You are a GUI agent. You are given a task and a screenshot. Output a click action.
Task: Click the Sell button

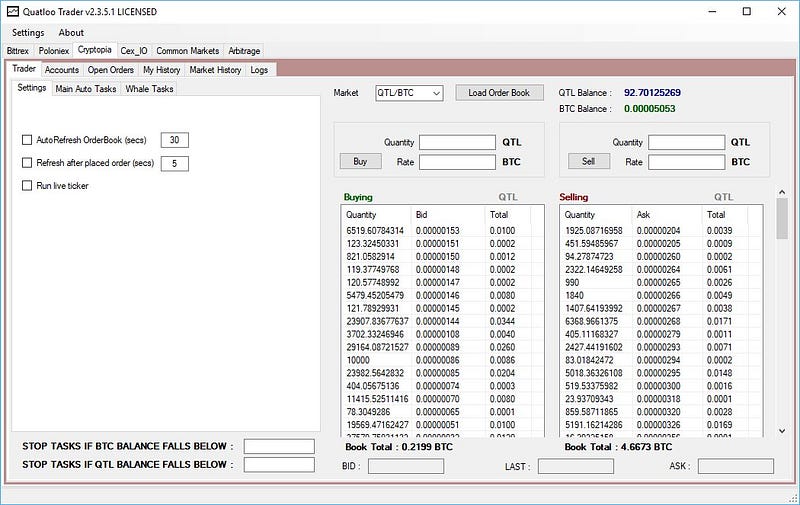[x=588, y=161]
